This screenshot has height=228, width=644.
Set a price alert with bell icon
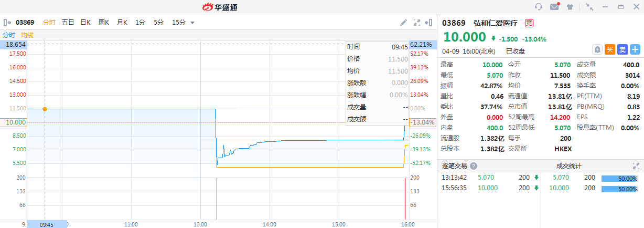[597, 49]
